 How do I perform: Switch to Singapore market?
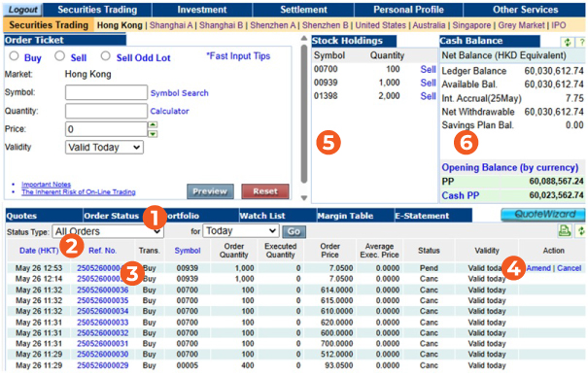(x=471, y=25)
